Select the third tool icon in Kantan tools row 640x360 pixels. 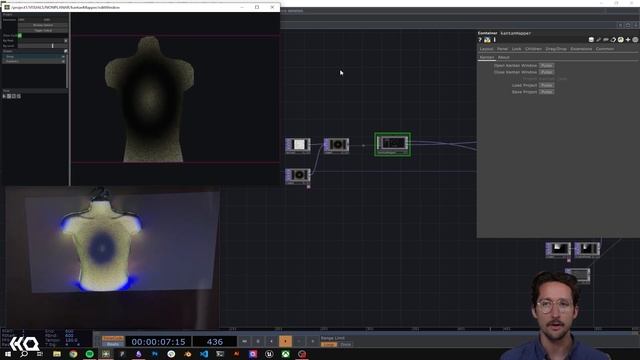coord(14,96)
